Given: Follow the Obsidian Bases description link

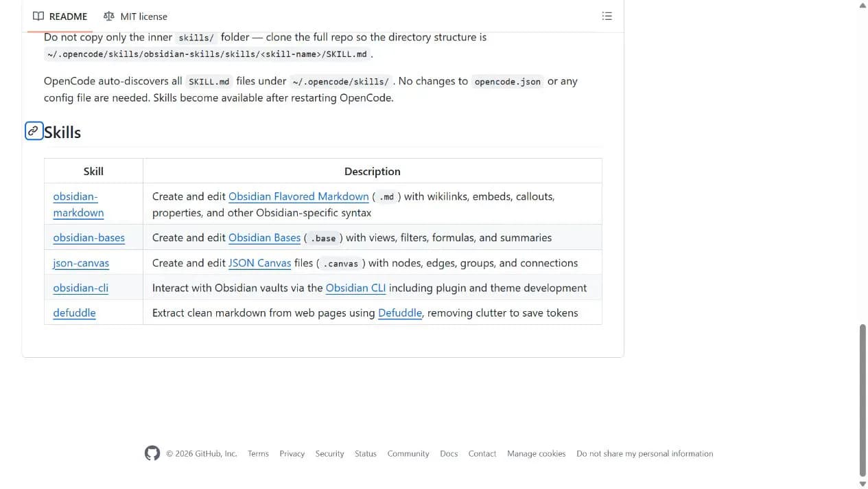Looking at the screenshot, I should (x=264, y=238).
